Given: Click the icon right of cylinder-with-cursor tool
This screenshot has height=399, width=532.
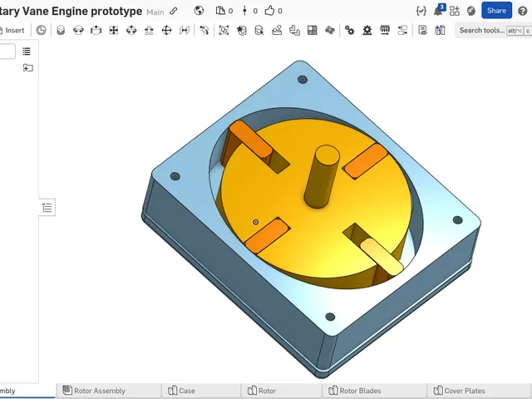Looking at the screenshot, I should (x=277, y=30).
